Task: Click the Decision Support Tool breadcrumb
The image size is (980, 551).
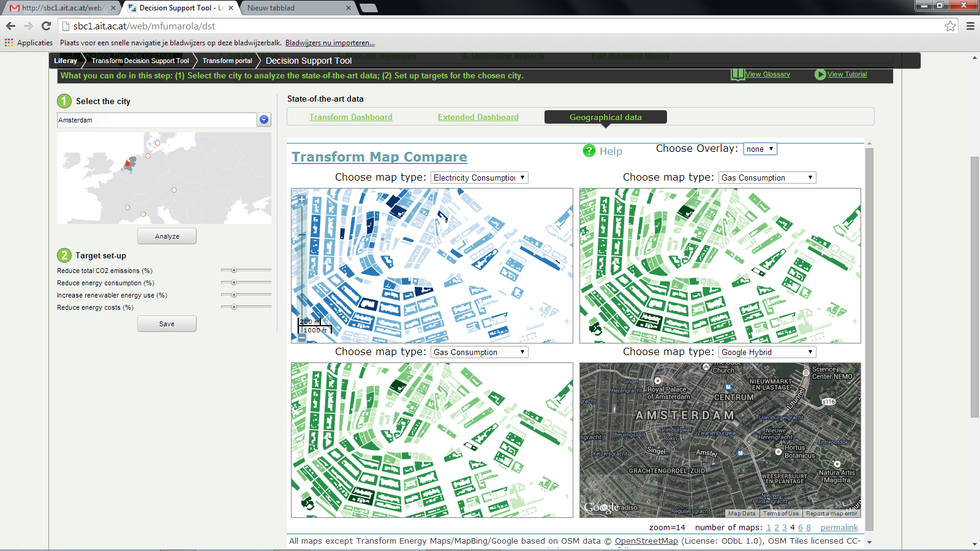Action: tap(309, 61)
